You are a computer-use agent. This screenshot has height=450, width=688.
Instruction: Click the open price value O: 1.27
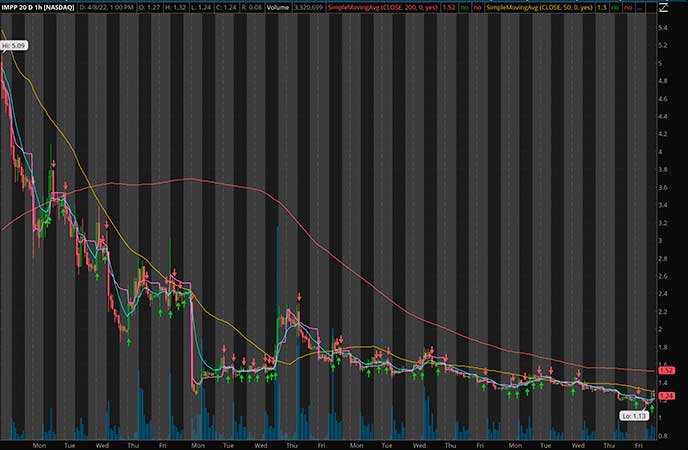click(150, 7)
